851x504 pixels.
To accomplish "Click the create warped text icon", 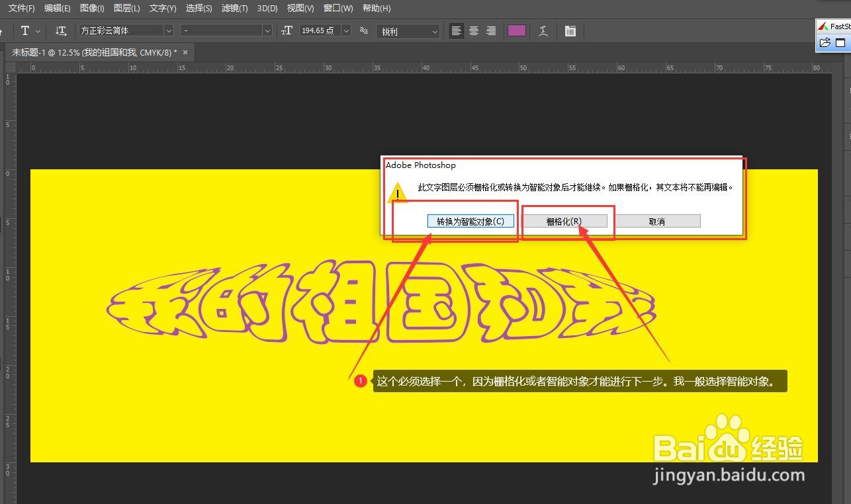I will [543, 30].
